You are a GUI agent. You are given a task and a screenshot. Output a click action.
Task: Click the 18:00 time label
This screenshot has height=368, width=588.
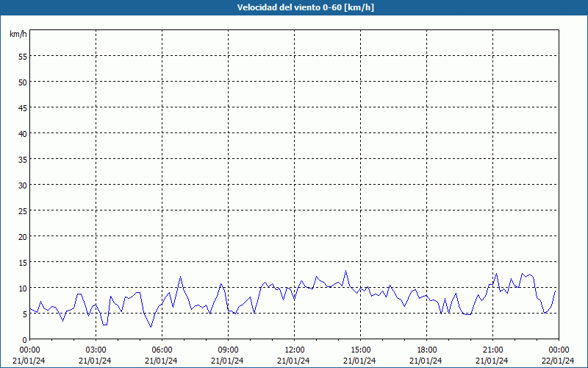coord(427,350)
